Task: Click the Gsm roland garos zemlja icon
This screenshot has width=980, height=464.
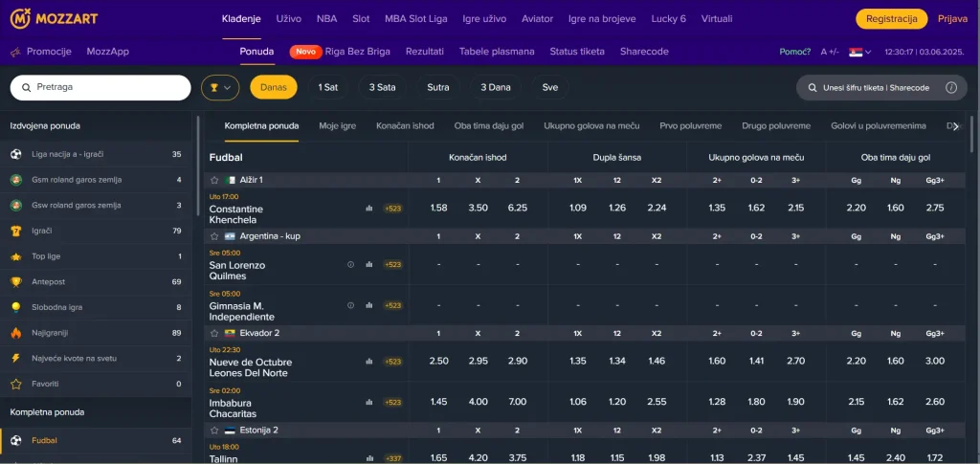Action: (16, 180)
